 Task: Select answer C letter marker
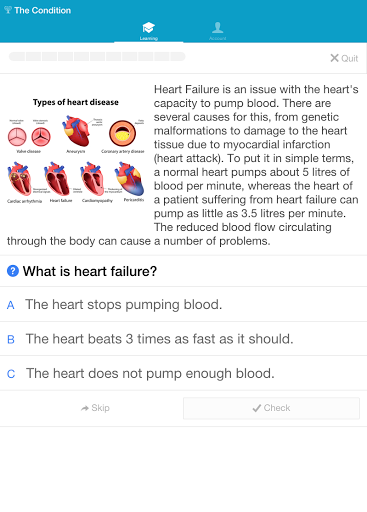[11, 374]
